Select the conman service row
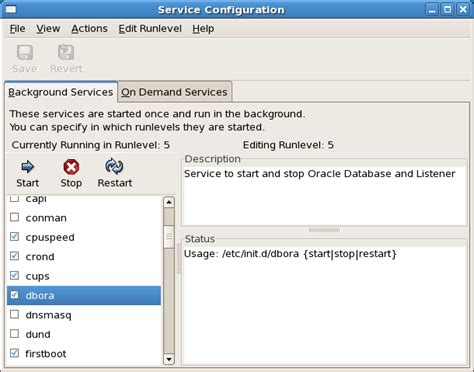This screenshot has width=474, height=372. point(84,218)
